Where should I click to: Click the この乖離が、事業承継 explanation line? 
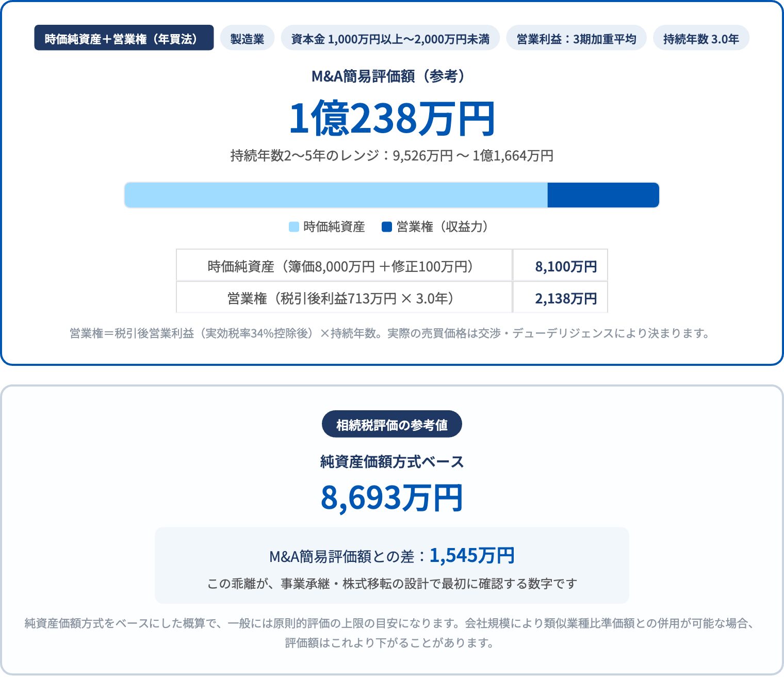[x=392, y=584]
